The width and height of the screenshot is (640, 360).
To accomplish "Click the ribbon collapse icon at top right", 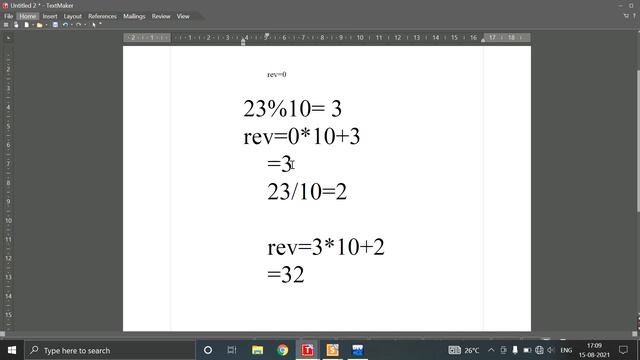I will coord(626,16).
